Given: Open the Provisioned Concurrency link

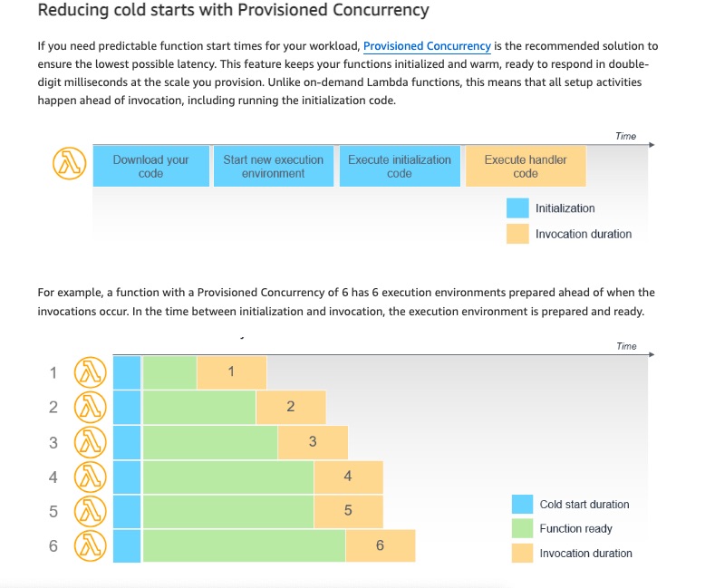Looking at the screenshot, I should click(427, 46).
